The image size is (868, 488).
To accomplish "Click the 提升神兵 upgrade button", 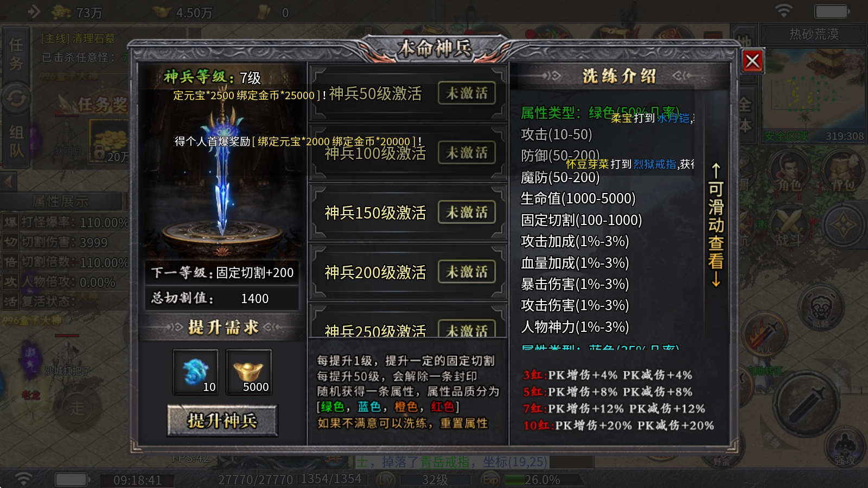I will click(222, 421).
